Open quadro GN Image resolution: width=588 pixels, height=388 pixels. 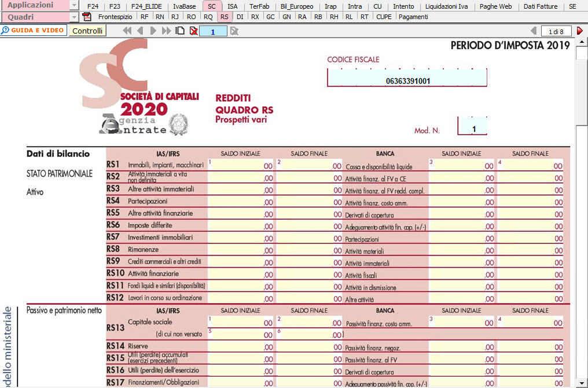point(286,17)
